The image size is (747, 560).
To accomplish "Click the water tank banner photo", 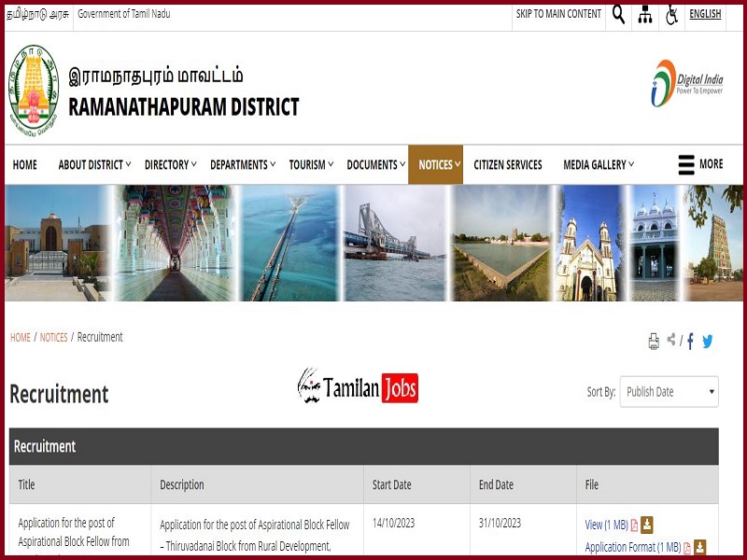I will point(501,243).
